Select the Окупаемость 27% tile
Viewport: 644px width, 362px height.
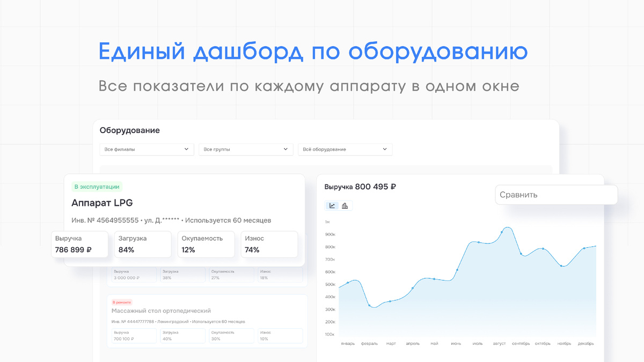click(231, 275)
